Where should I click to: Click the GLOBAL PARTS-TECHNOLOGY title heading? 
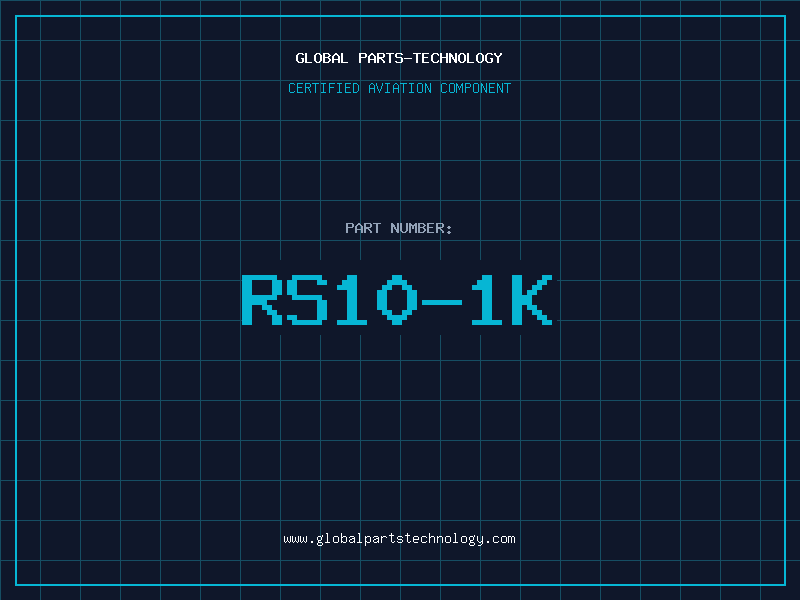pos(399,58)
